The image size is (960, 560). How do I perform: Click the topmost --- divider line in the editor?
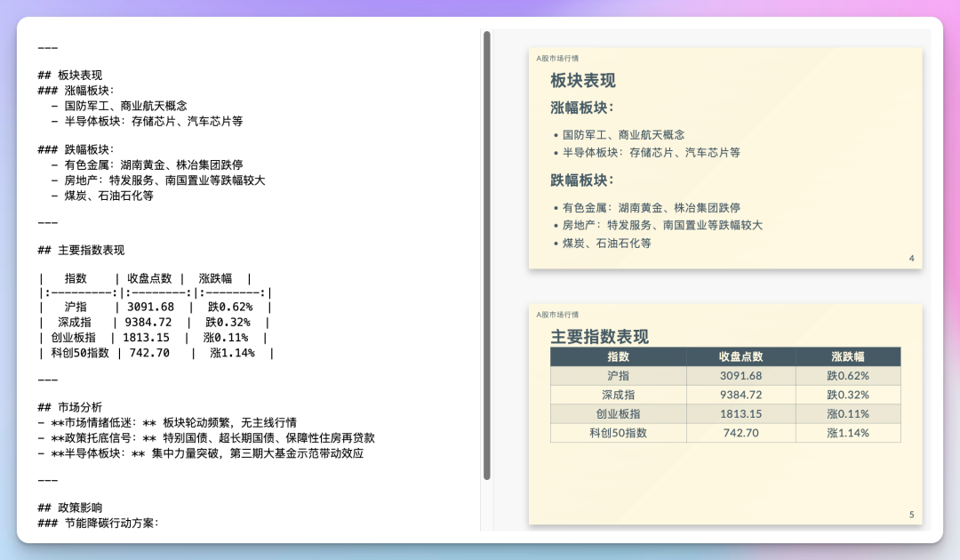point(46,47)
